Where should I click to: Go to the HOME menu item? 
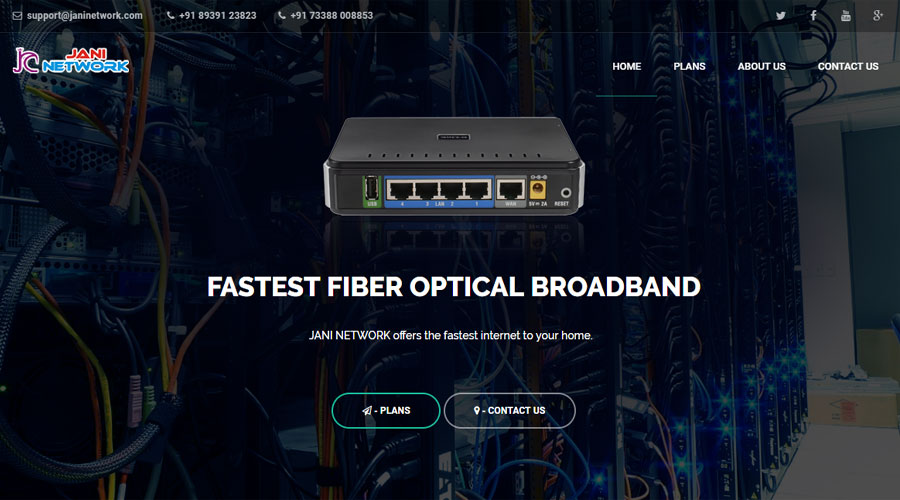coord(626,67)
